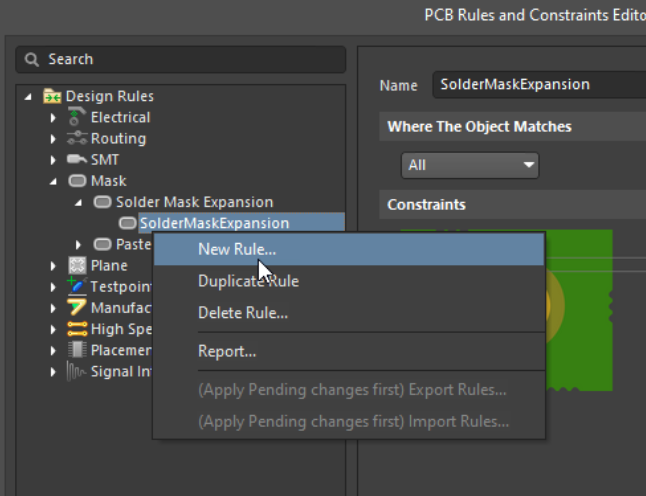Click the High Speed category icon

pos(77,328)
